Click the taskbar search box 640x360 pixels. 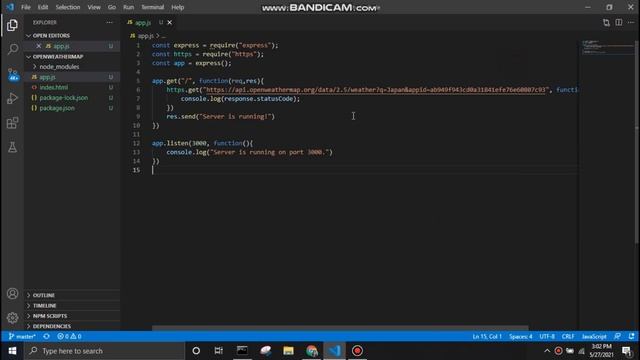pos(104,351)
